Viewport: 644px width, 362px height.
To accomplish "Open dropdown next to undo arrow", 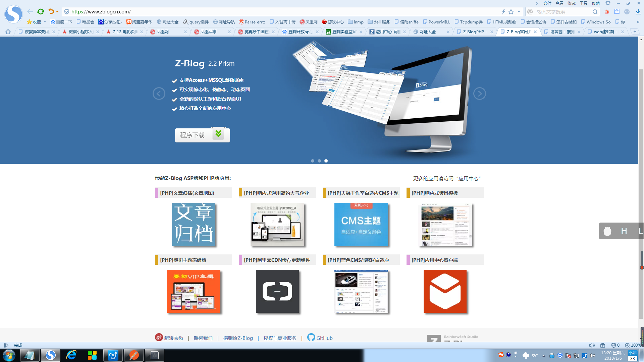I will pos(57,12).
